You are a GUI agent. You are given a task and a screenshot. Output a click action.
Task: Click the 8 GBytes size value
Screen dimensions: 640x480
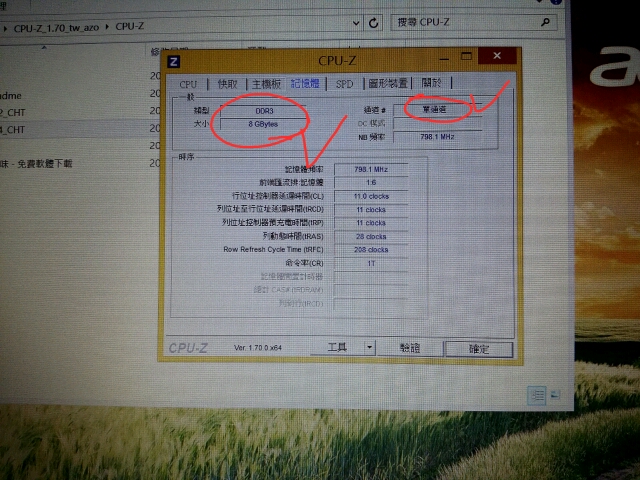(x=263, y=124)
